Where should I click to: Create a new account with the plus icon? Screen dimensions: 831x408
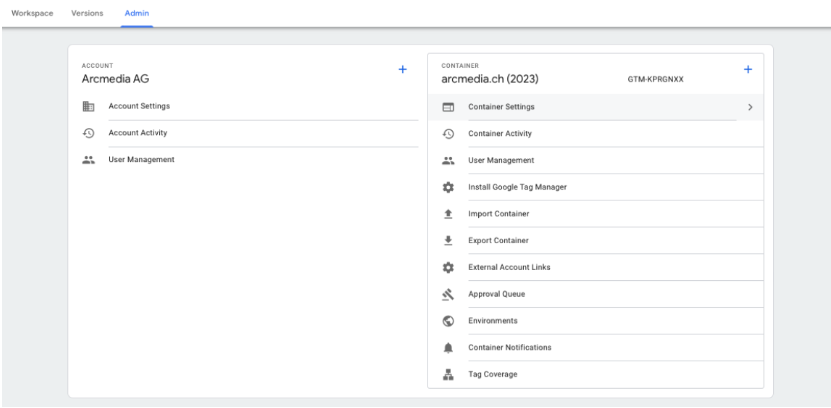pyautogui.click(x=403, y=69)
